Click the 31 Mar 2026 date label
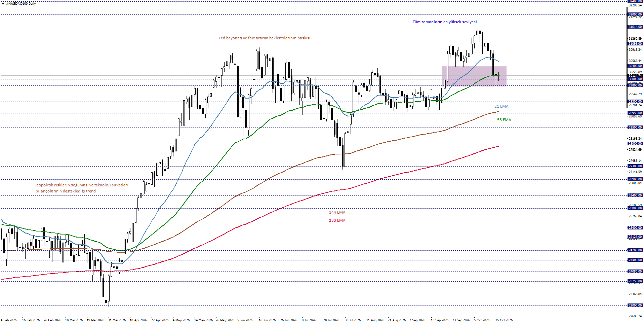 pyautogui.click(x=117, y=320)
